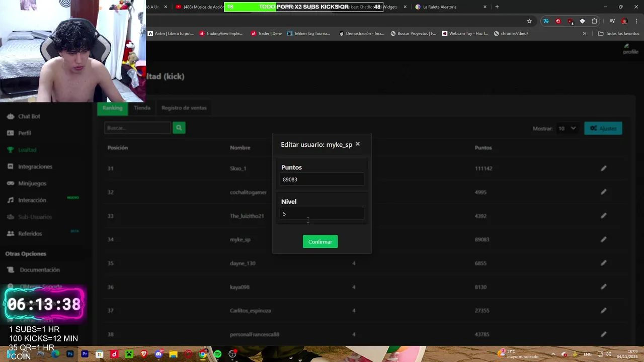Open the 'Airtm | Libera tu pot...' bookmark
This screenshot has width=644, height=362.
click(x=171, y=34)
